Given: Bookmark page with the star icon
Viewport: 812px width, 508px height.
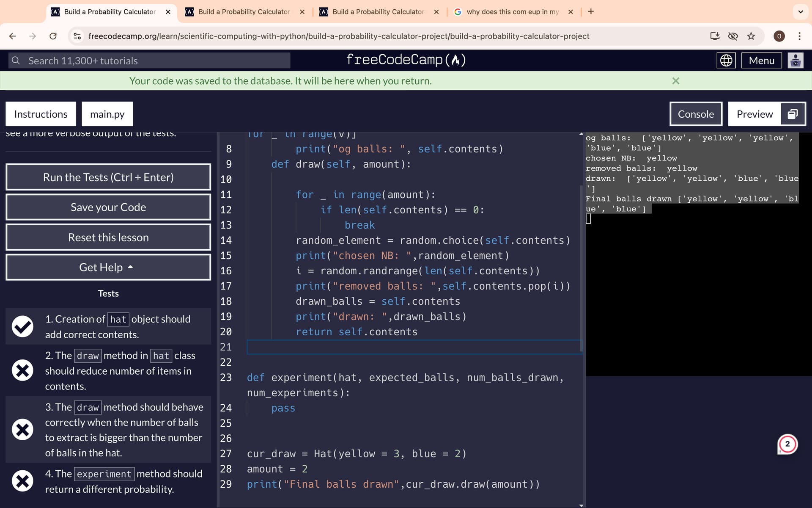Looking at the screenshot, I should point(751,36).
